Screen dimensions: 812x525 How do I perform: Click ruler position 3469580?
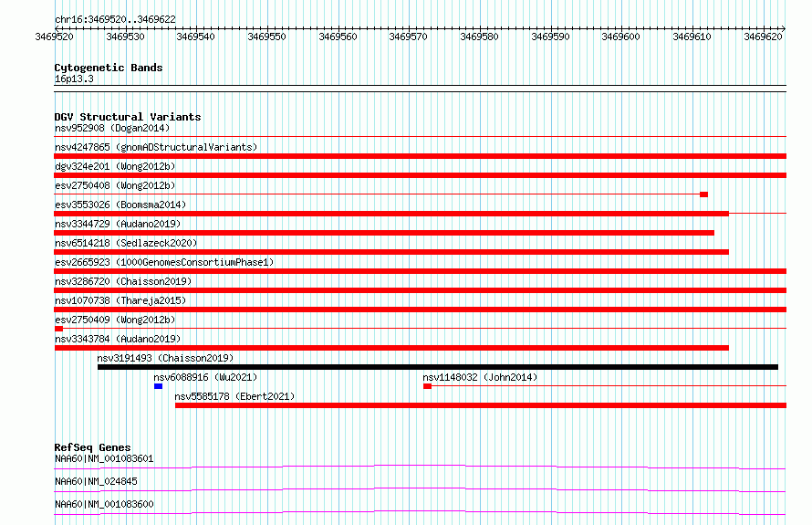click(480, 37)
